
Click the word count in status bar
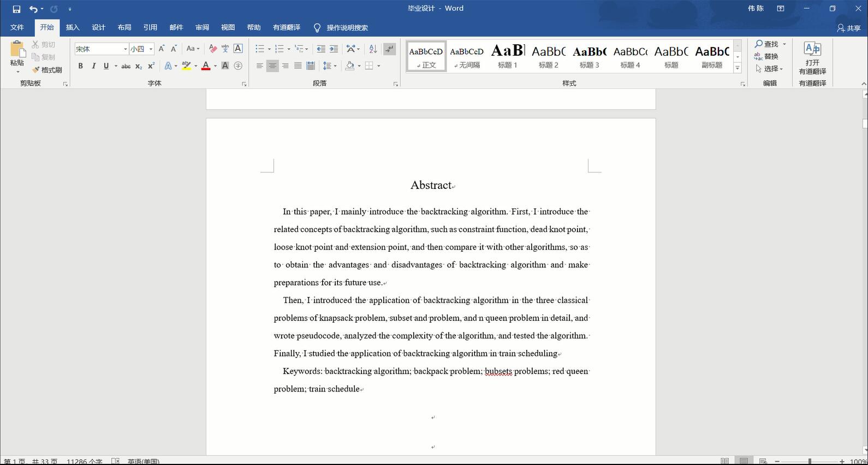click(84, 462)
